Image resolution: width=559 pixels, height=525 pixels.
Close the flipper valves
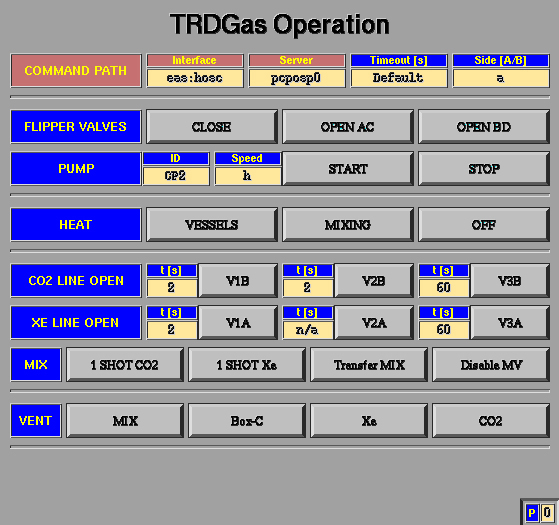click(x=212, y=127)
